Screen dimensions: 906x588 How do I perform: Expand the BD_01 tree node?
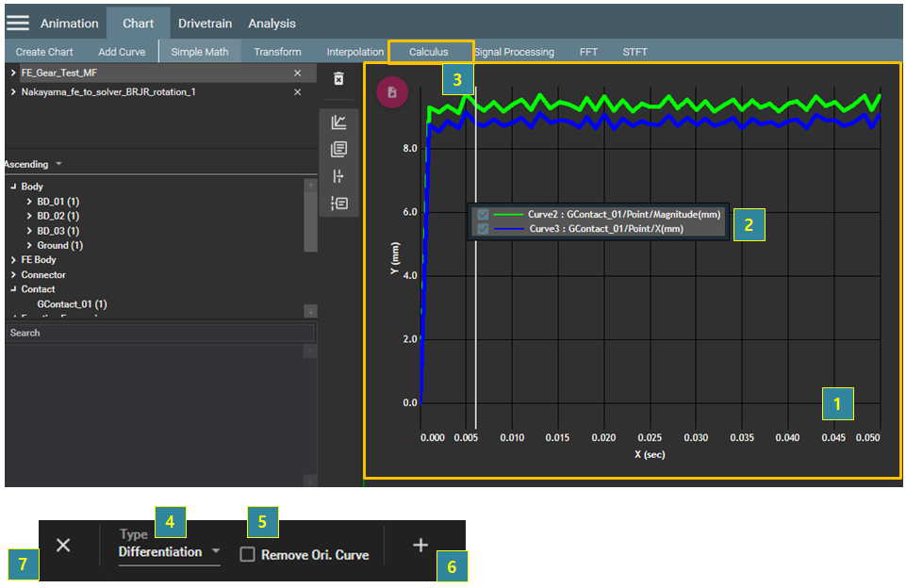tap(29, 202)
